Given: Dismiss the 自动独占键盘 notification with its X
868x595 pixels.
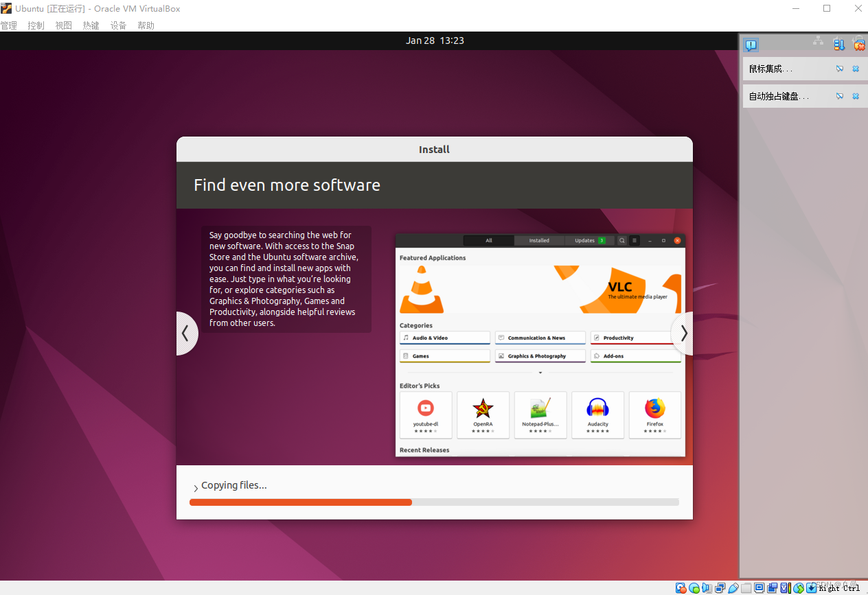Looking at the screenshot, I should [x=856, y=96].
